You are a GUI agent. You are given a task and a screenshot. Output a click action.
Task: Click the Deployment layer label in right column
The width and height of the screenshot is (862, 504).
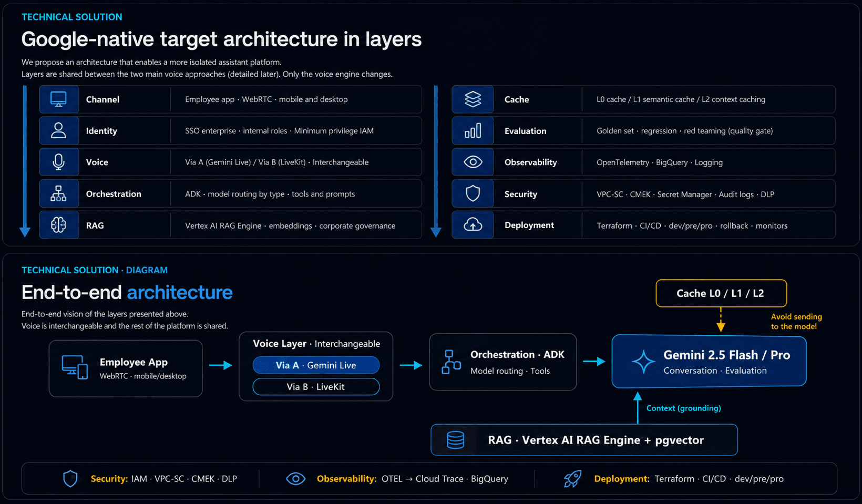pyautogui.click(x=529, y=225)
